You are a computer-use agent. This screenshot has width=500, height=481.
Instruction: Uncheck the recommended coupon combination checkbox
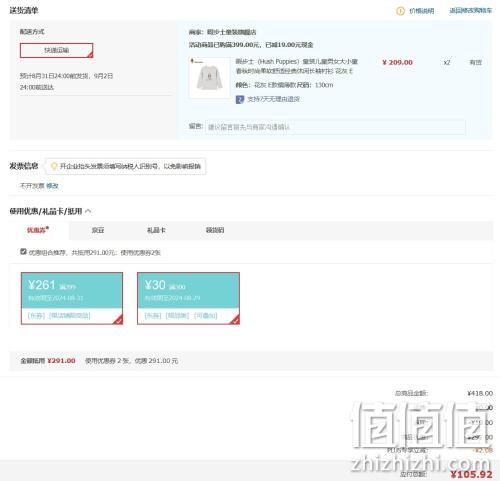click(x=23, y=251)
